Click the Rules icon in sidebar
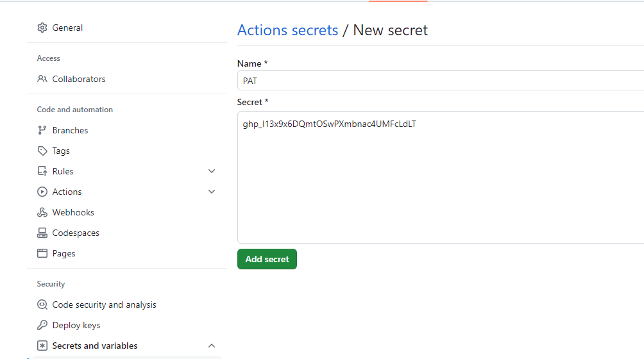This screenshot has width=644, height=359. tap(42, 171)
